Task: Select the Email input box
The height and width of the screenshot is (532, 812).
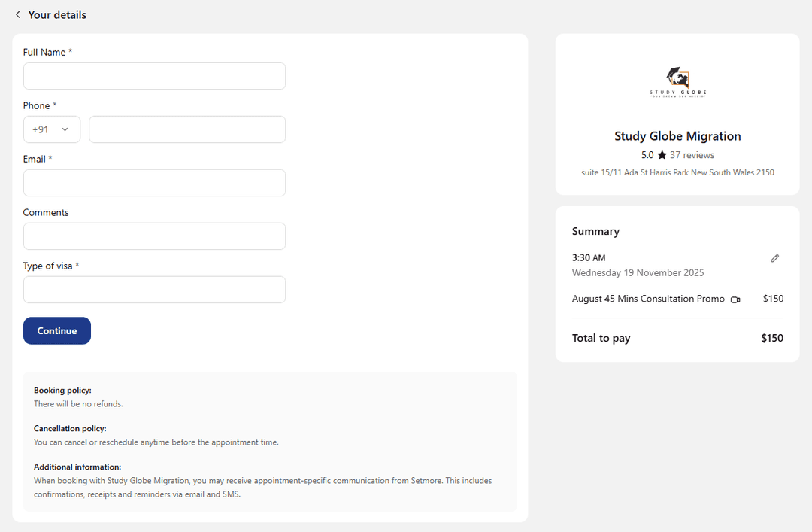Action: [x=154, y=183]
